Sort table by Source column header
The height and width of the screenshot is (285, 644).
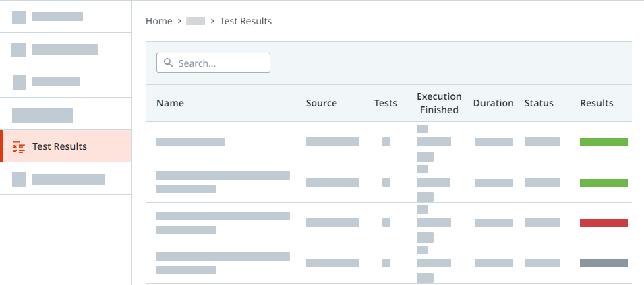pyautogui.click(x=321, y=103)
